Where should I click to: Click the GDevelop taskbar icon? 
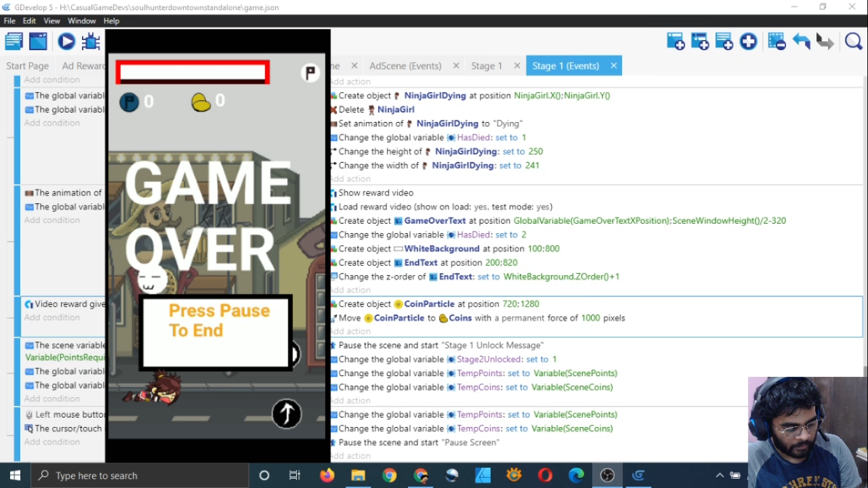[x=639, y=475]
